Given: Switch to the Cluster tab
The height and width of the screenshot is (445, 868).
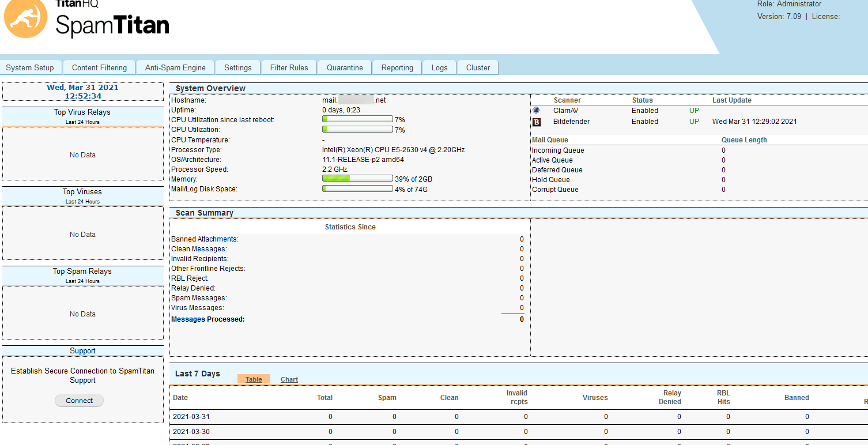Looking at the screenshot, I should coord(478,67).
